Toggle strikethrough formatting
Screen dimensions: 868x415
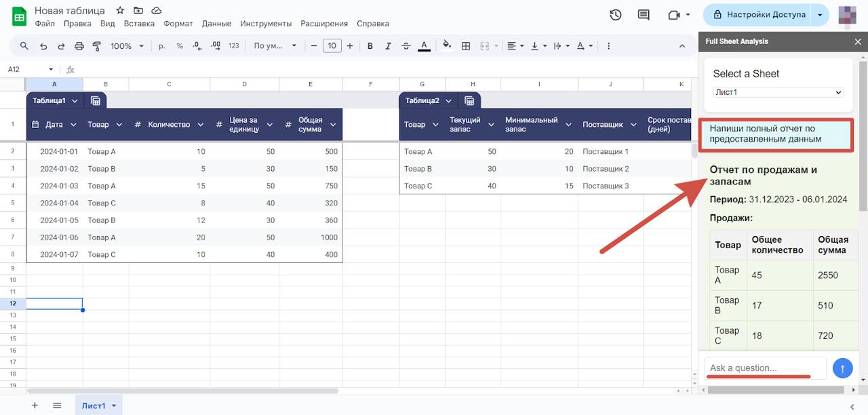click(406, 46)
